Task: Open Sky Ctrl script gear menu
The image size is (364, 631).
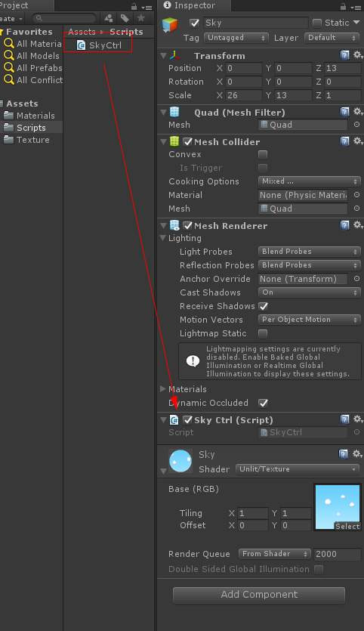Action: pos(356,419)
